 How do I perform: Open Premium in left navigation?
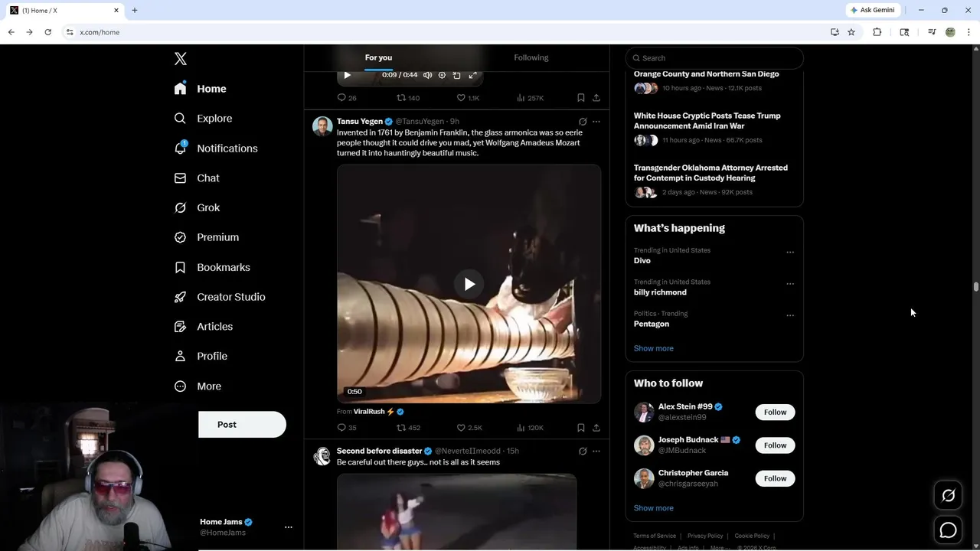click(x=206, y=237)
